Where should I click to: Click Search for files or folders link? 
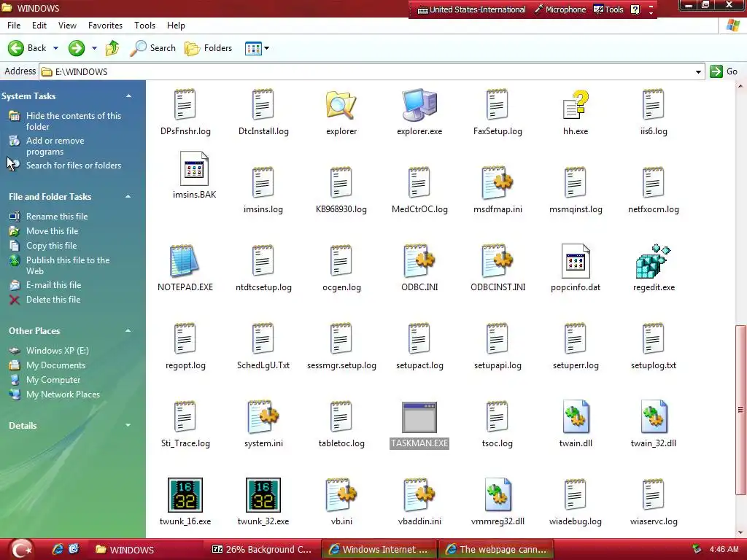(74, 166)
